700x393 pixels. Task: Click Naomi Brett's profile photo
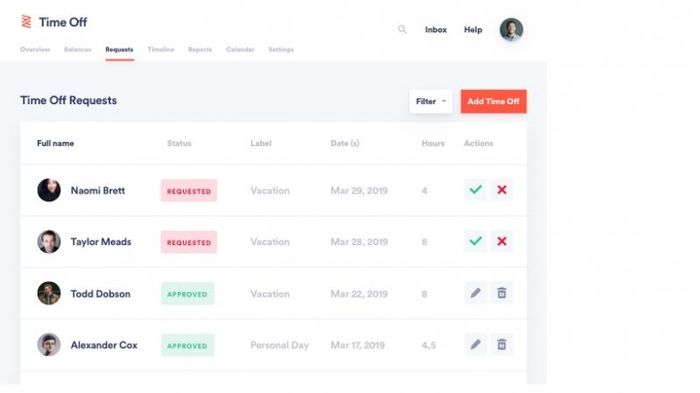pos(49,190)
